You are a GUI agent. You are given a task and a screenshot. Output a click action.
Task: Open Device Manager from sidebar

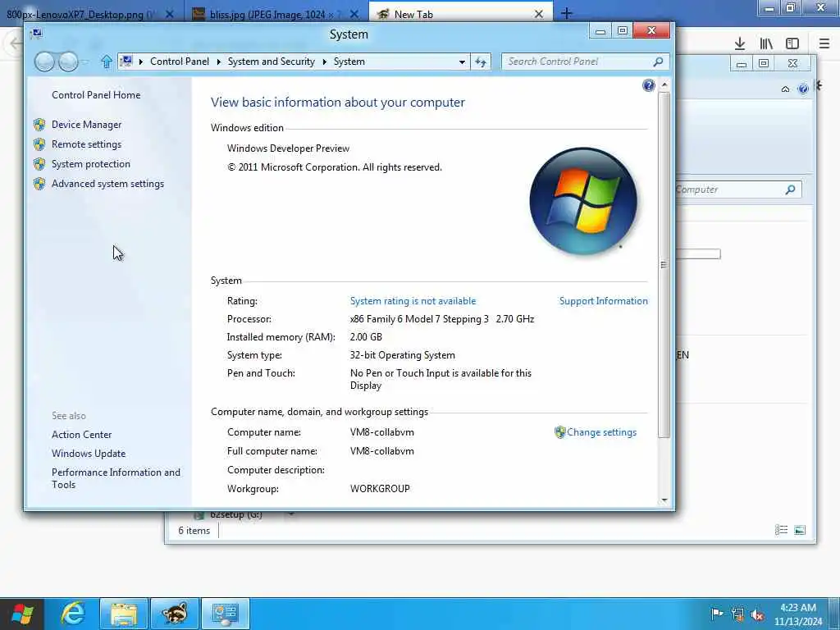click(86, 125)
